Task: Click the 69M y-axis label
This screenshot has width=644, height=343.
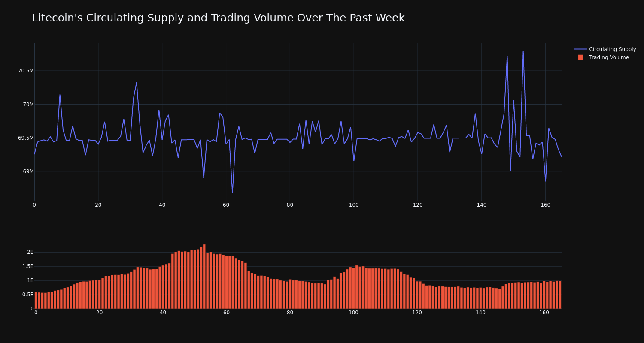Action: tap(28, 171)
